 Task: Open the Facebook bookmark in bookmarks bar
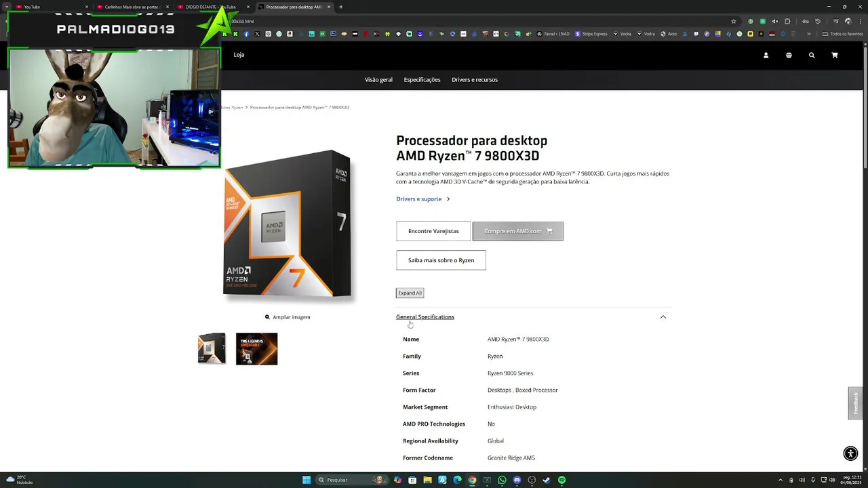tap(246, 34)
